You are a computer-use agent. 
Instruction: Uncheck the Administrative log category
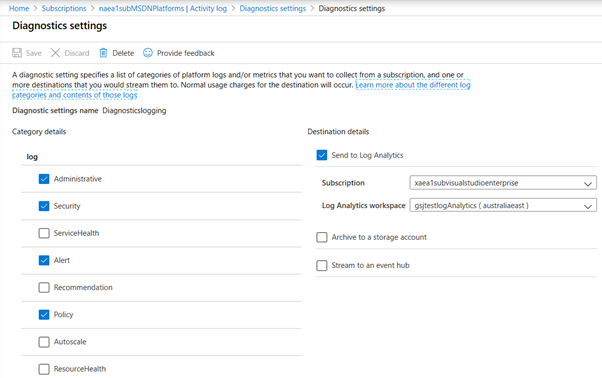tap(44, 179)
